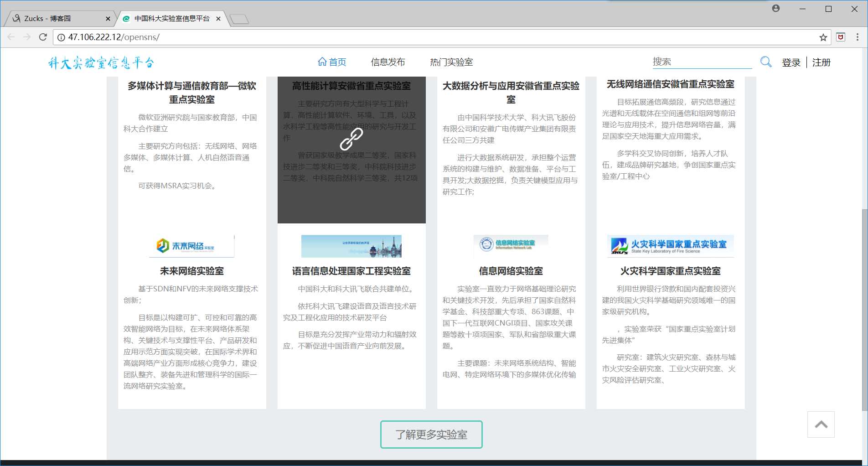
Task: Switch to the 中国科大实验室信息平台 tab
Action: click(171, 19)
